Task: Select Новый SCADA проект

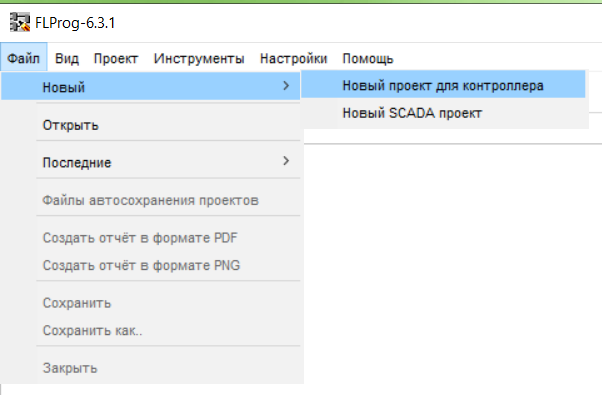Action: point(443,113)
